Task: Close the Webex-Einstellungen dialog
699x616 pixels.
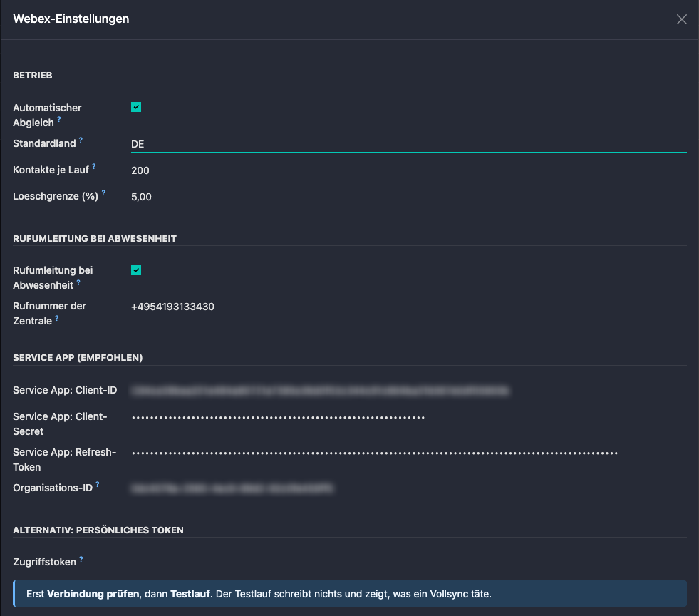Action: (682, 19)
